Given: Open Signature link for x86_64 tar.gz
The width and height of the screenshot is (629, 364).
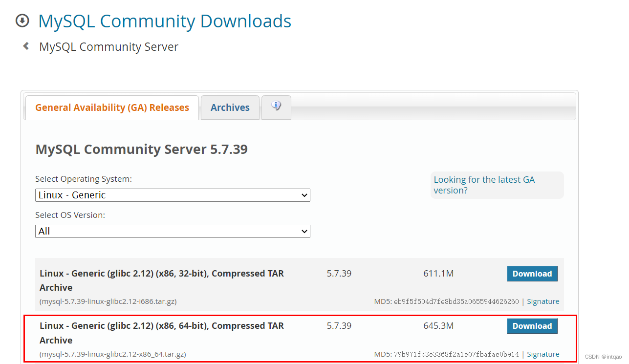Looking at the screenshot, I should pos(543,354).
